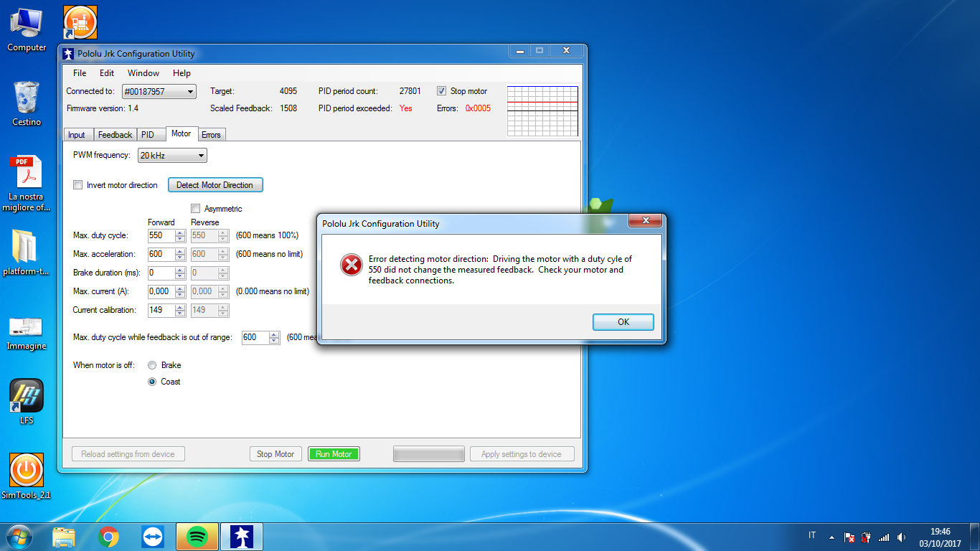Open the Cestino recycle bin icon
This screenshot has width=980, height=551.
point(27,103)
